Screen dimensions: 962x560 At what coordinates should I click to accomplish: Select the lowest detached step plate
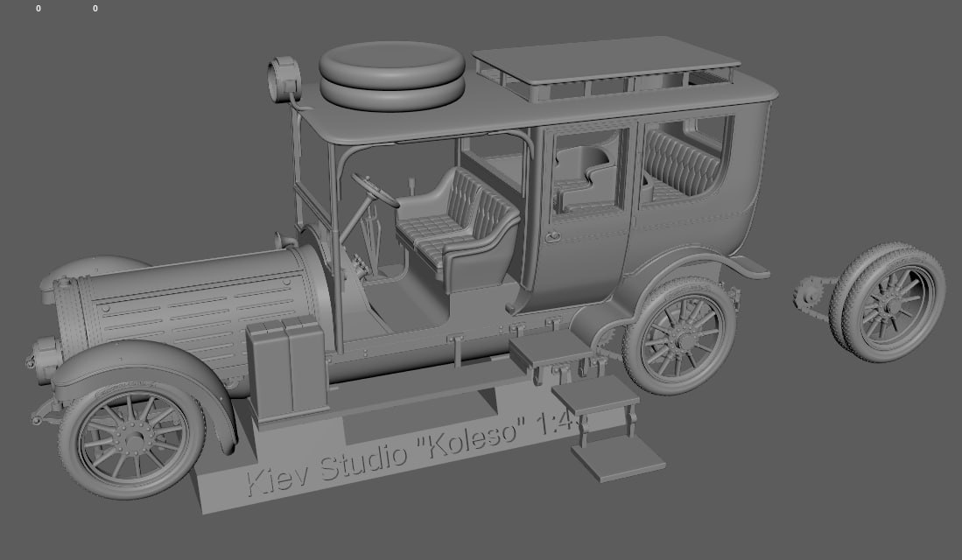click(617, 457)
